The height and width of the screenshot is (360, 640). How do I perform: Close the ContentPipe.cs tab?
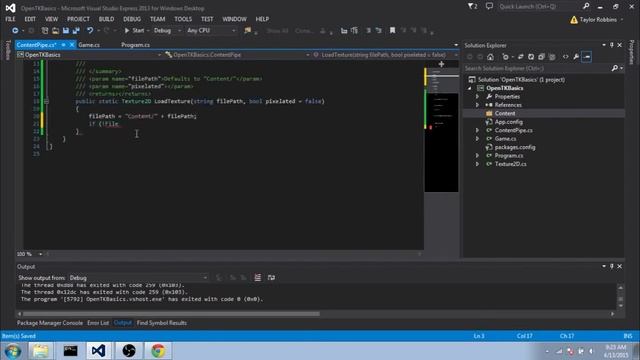(72, 45)
